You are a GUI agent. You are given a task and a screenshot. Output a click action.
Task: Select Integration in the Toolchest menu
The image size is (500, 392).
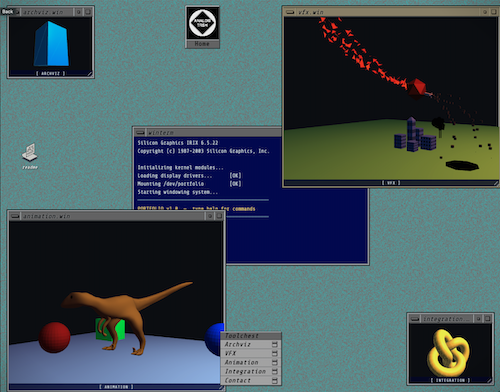click(x=251, y=371)
